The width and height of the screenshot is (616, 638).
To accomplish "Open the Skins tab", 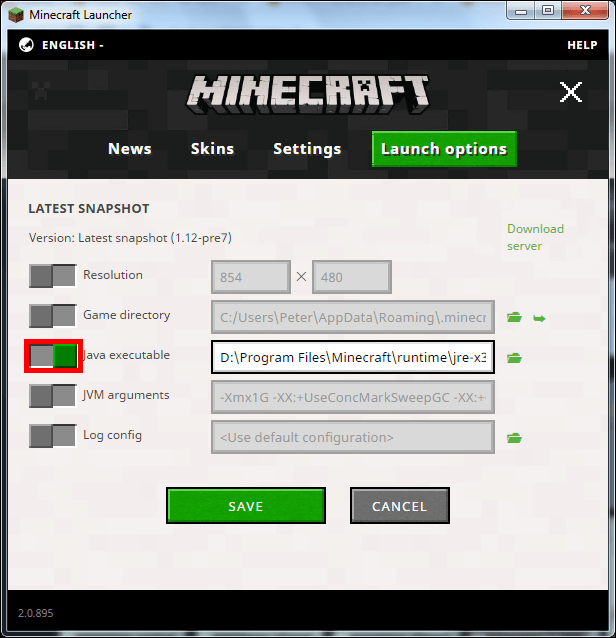I will point(212,149).
